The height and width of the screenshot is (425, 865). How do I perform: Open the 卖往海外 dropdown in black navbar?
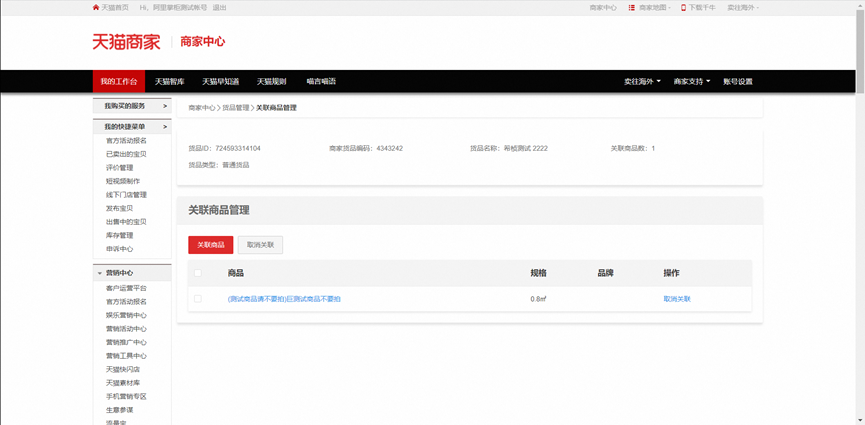[x=642, y=81]
